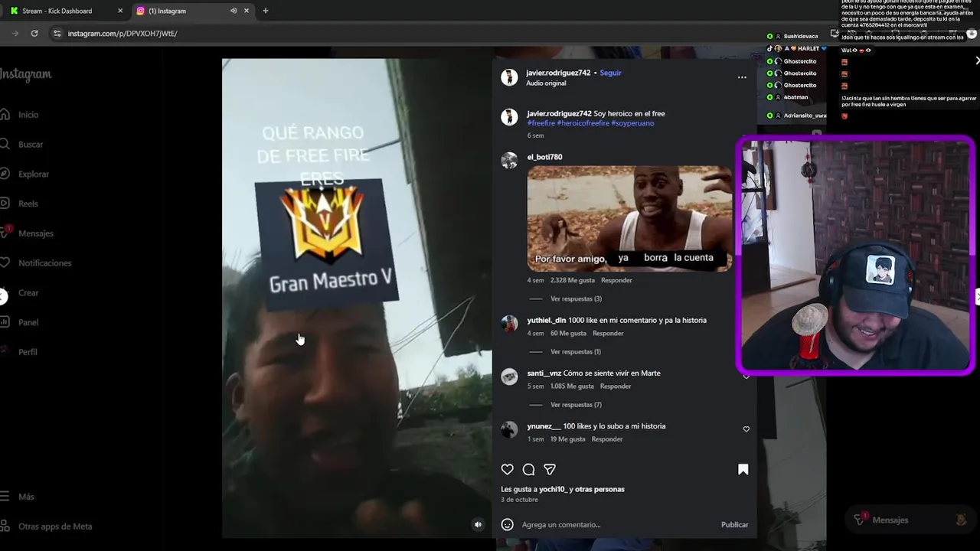Reply to santi__vnz comment
The image size is (980, 551).
pyautogui.click(x=616, y=386)
